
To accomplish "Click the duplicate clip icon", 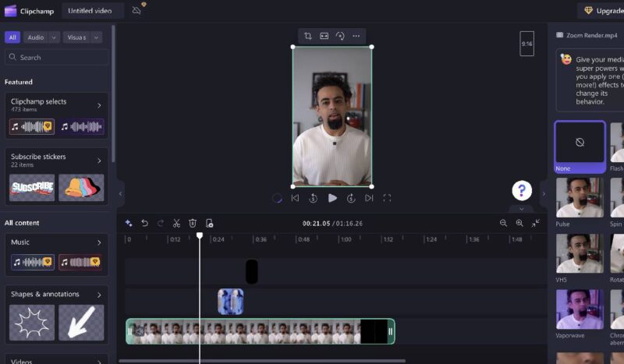I will (209, 223).
